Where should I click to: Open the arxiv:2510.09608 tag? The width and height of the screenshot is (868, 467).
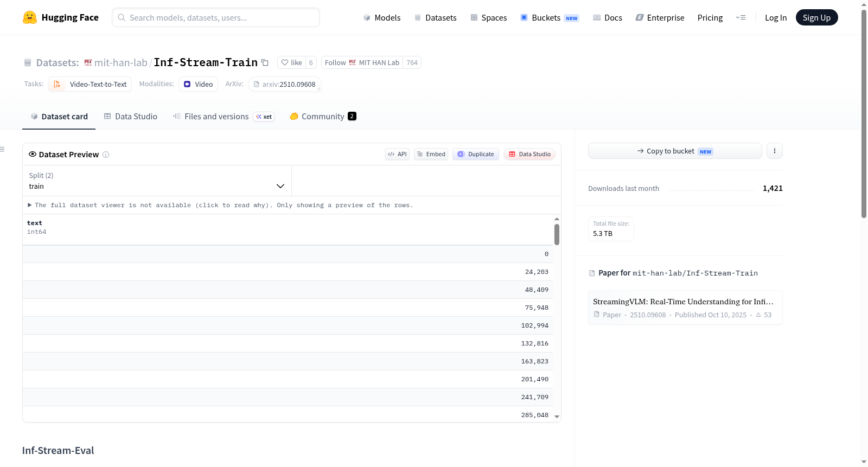285,84
